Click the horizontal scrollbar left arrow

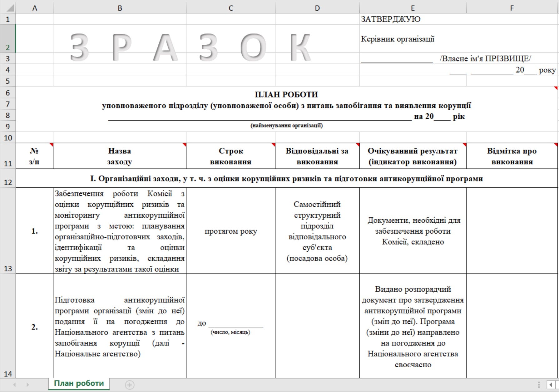551,385
